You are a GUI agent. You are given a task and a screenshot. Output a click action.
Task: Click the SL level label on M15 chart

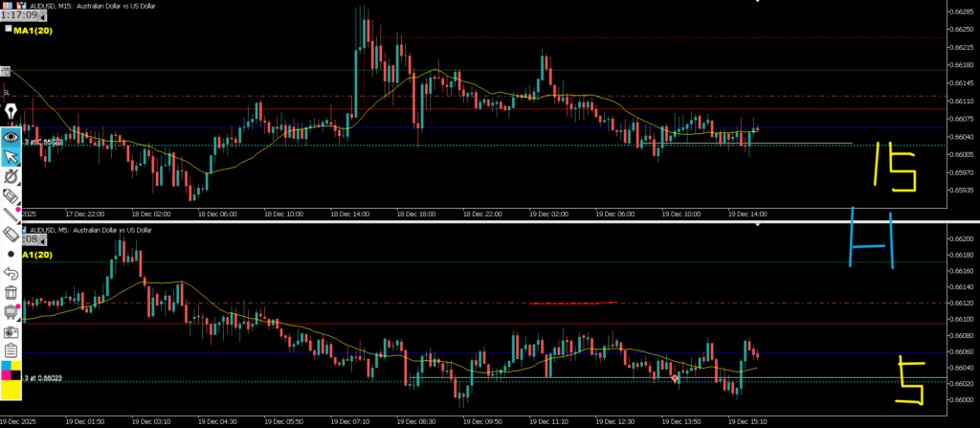pos(6,92)
